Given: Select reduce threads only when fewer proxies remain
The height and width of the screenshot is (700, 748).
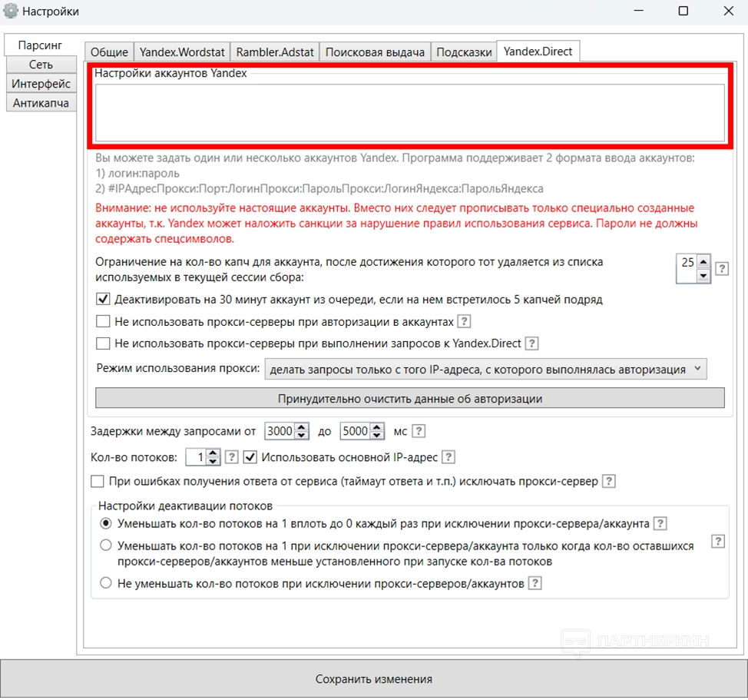Looking at the screenshot, I should (x=106, y=545).
